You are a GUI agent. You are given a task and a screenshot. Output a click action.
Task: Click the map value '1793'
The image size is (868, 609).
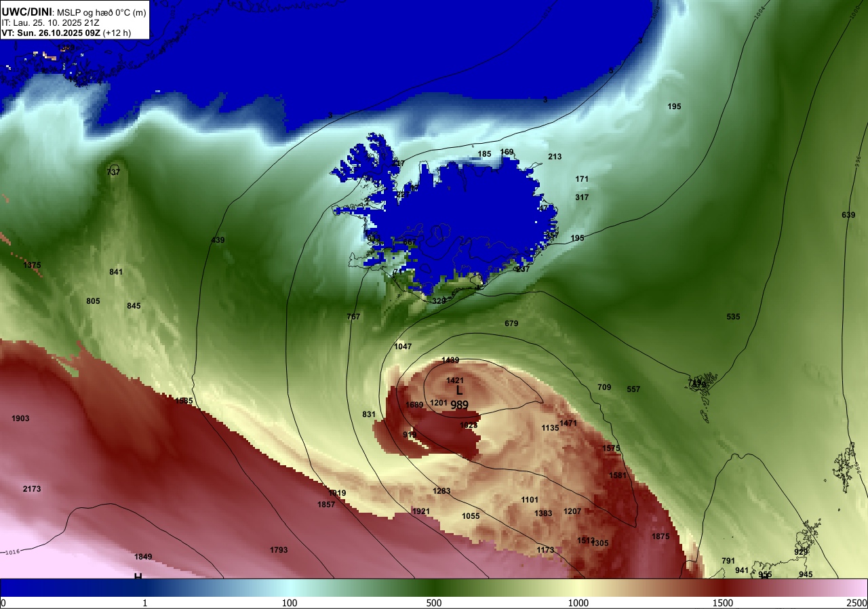279,550
